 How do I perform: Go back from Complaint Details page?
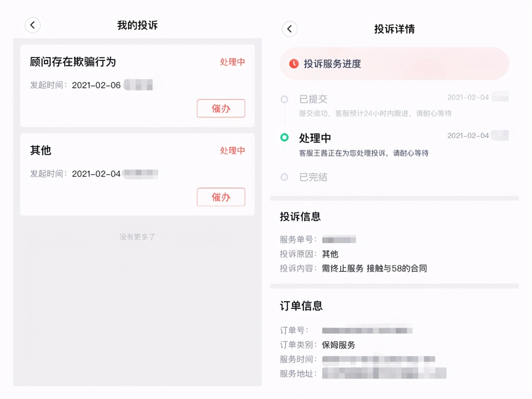(289, 29)
